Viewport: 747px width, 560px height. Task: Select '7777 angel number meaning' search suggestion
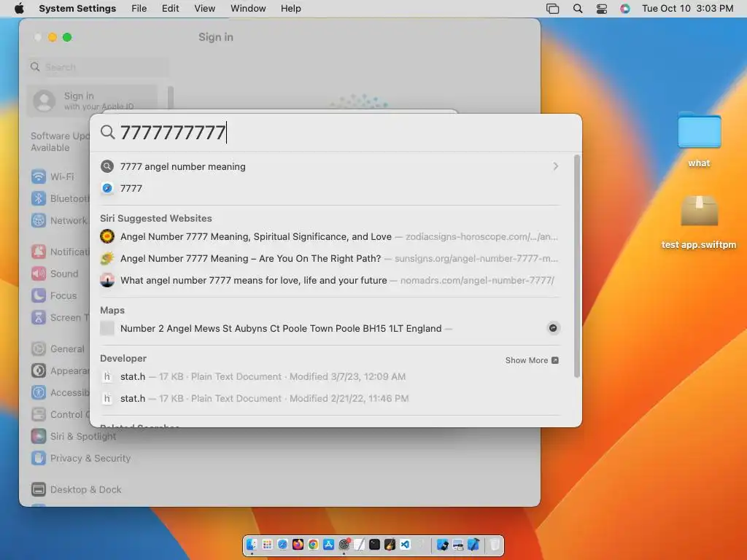point(329,166)
